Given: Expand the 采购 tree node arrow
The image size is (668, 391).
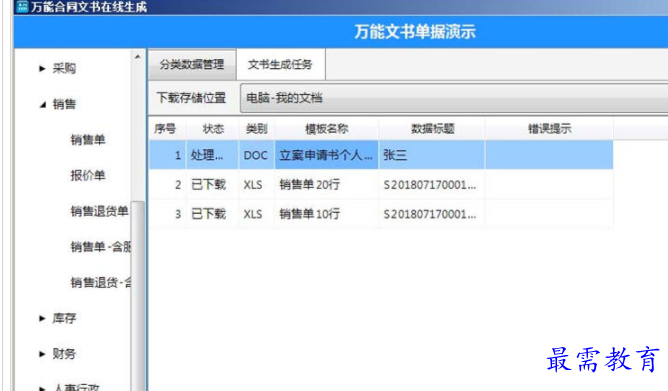Looking at the screenshot, I should click(42, 68).
